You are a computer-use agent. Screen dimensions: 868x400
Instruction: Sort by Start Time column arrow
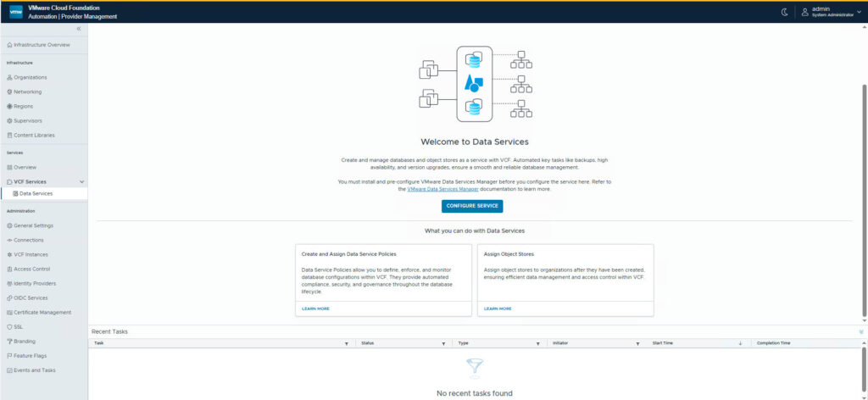pos(740,343)
